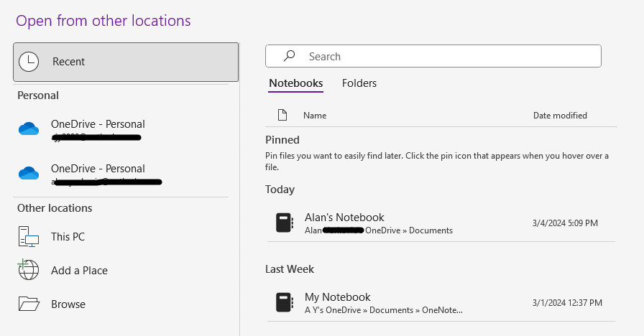Click into the Search field
The width and height of the screenshot is (644, 336).
tap(433, 56)
